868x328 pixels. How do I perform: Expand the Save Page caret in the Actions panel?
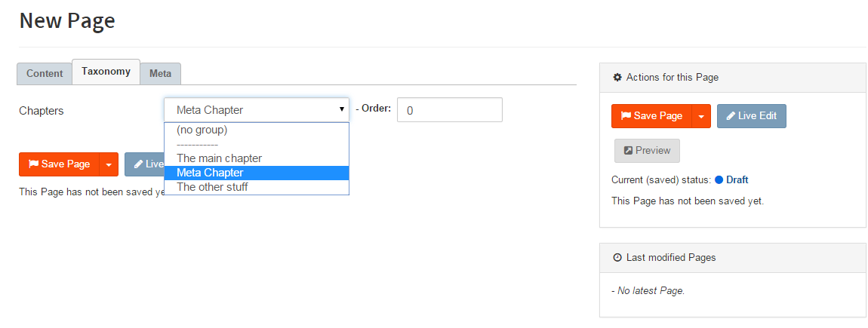point(701,116)
